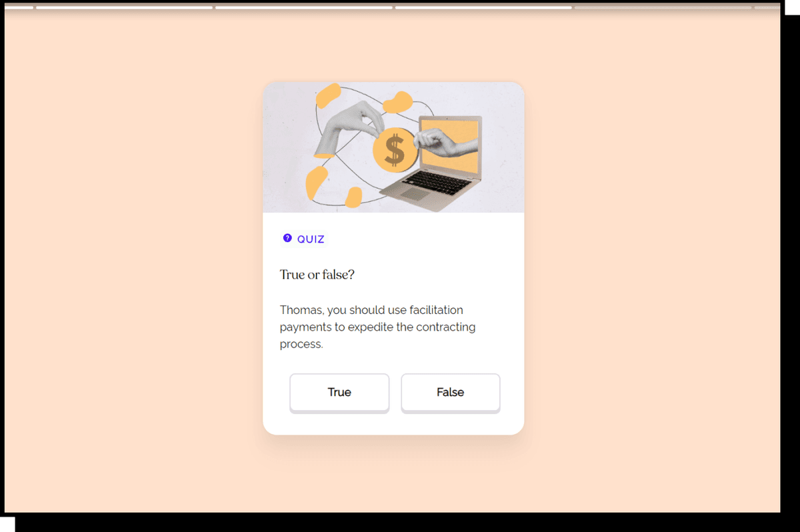Jump to the long greyed-out unfilled progress segment
Viewport: 800px width, 532px height.
point(663,7)
